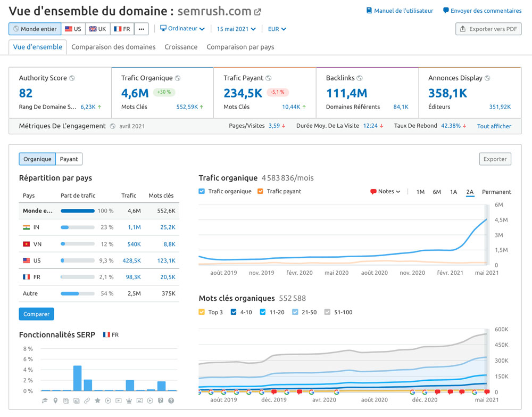Click the globe icon next to Annonces Display
The image size is (532, 417).
487,78
